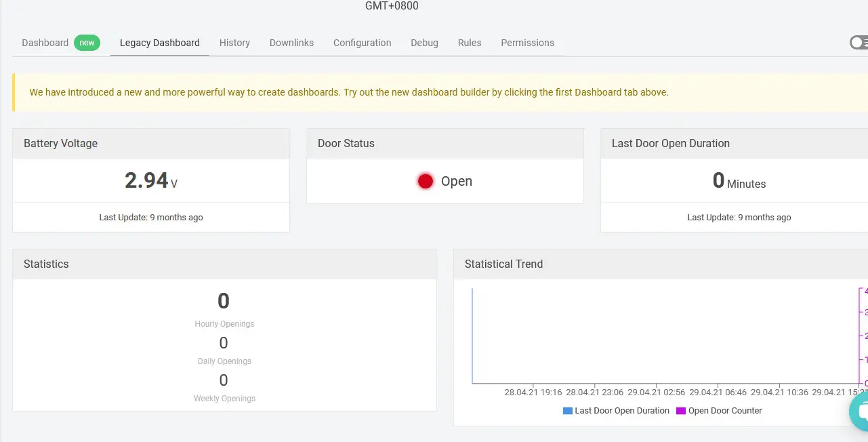868x442 pixels.
Task: View the Permissions tab
Action: (527, 43)
